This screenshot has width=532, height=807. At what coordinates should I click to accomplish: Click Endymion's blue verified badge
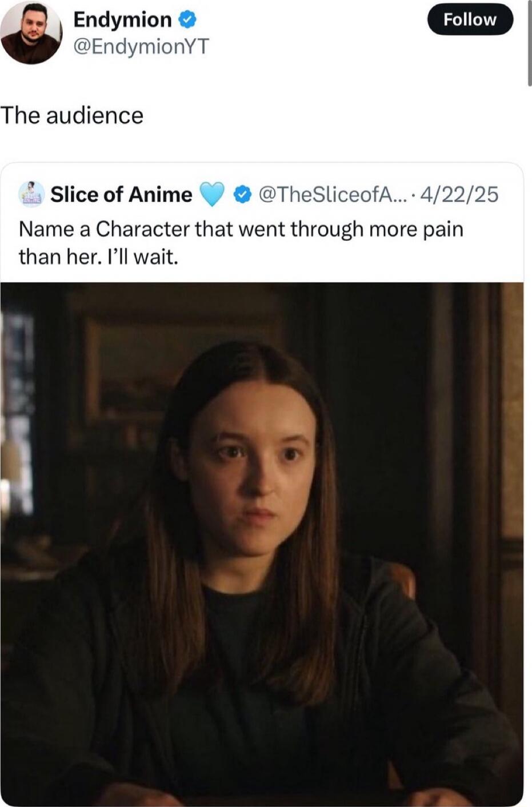(188, 21)
